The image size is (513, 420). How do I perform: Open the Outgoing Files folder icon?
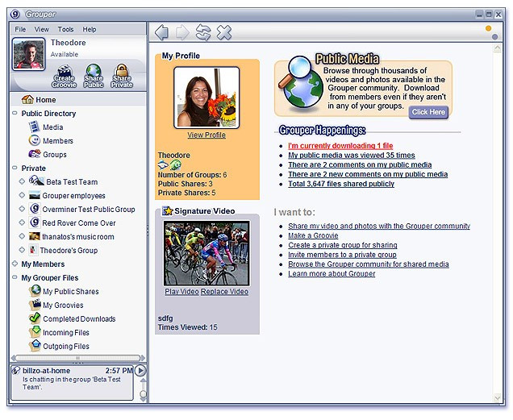[35, 346]
